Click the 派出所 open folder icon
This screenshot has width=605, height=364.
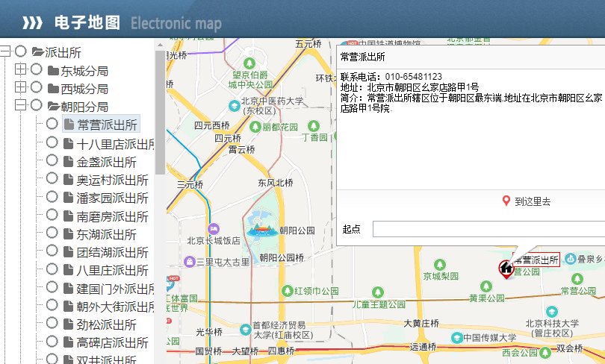38,51
